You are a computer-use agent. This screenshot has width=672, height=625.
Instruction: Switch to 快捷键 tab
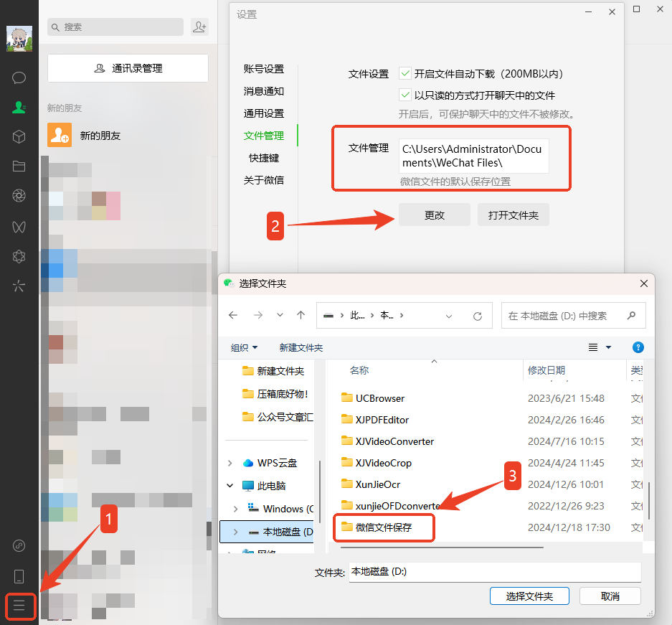[264, 158]
